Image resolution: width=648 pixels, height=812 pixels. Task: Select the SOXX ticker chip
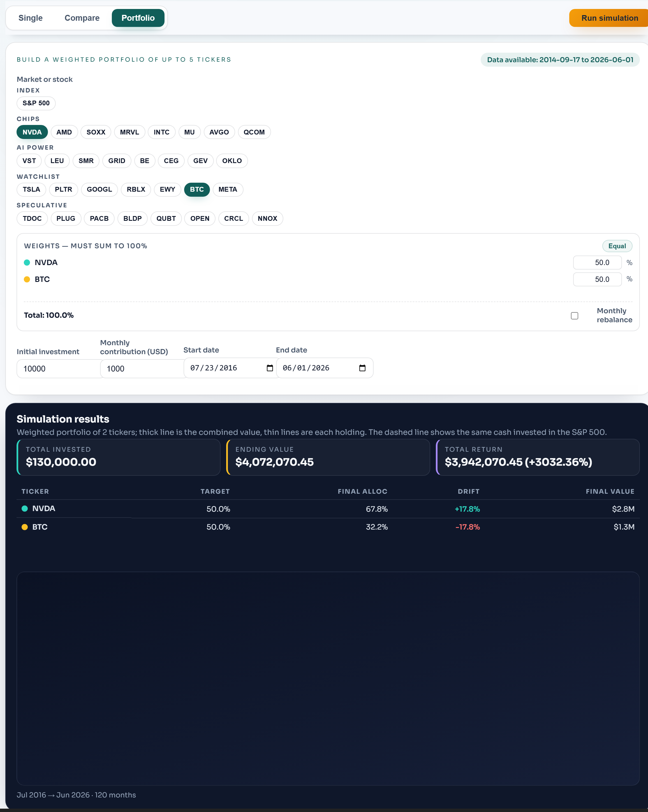click(x=96, y=132)
